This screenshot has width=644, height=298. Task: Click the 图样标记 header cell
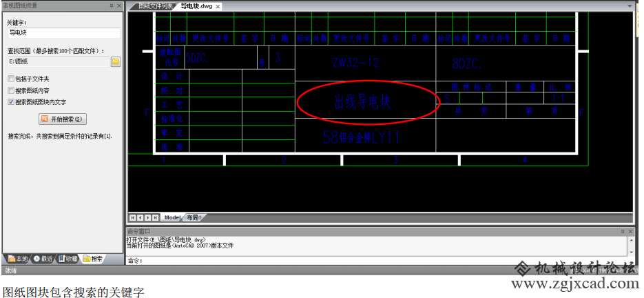471,87
